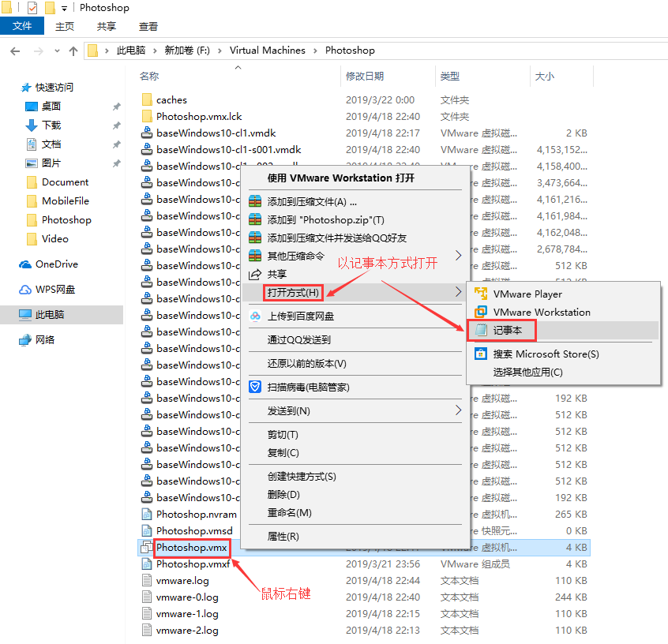668x644 pixels.
Task: Click Virtual Machines breadcrumb
Action: pyautogui.click(x=267, y=51)
